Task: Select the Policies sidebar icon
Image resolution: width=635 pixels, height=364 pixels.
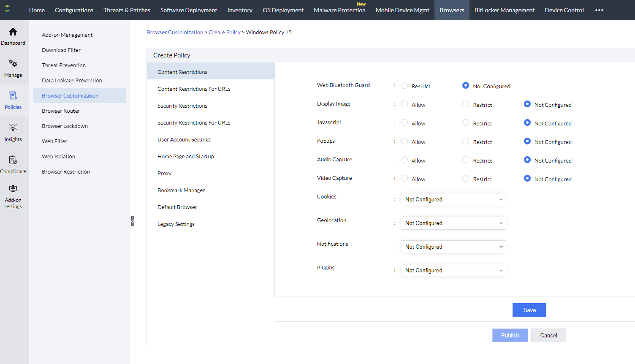Action: (x=13, y=96)
